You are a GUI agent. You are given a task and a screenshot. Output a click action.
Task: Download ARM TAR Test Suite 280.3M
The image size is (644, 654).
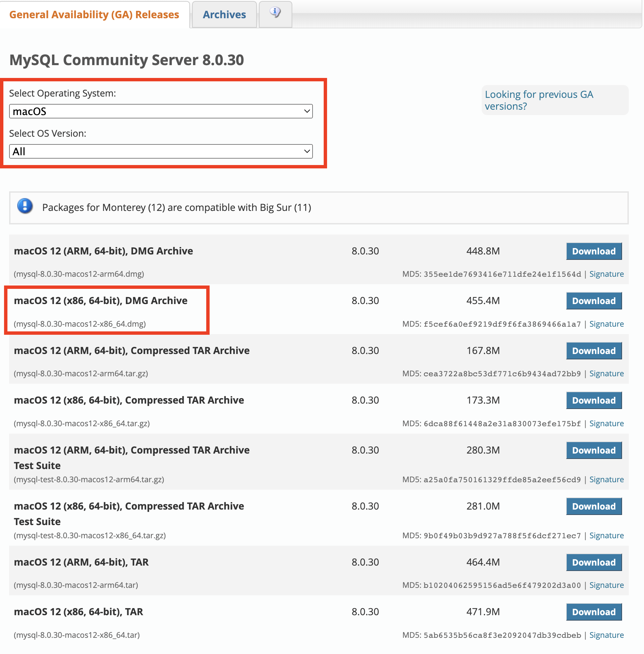pos(594,451)
